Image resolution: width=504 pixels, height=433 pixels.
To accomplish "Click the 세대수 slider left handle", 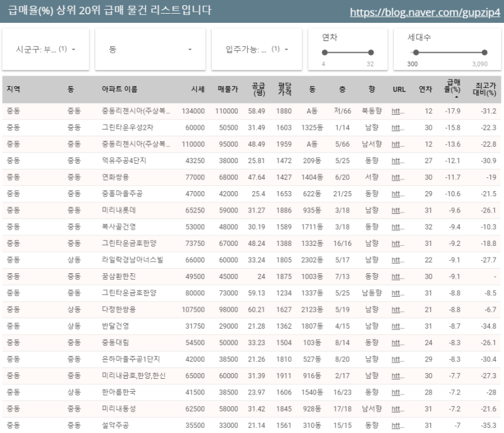I will click(416, 52).
